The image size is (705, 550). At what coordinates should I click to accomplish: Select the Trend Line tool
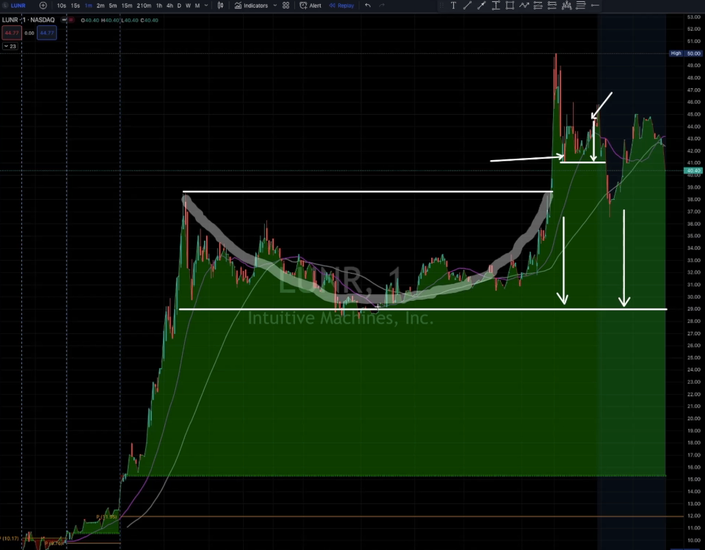[467, 5]
